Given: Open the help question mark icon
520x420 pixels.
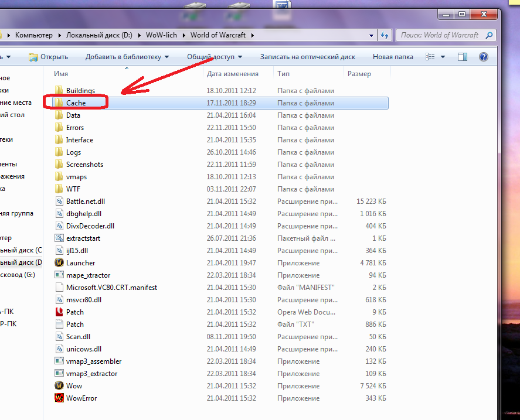Looking at the screenshot, I should (x=483, y=57).
